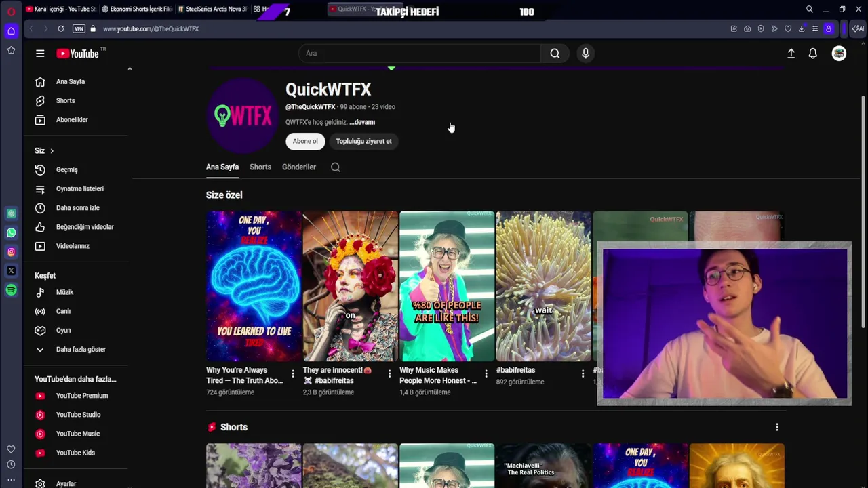
Task: Open the They are innocent thumbnail
Action: click(x=350, y=286)
